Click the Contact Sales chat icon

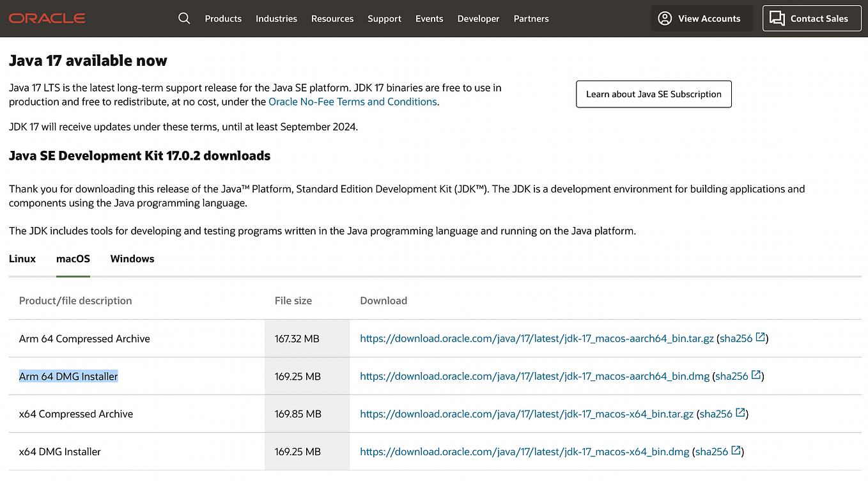point(777,19)
